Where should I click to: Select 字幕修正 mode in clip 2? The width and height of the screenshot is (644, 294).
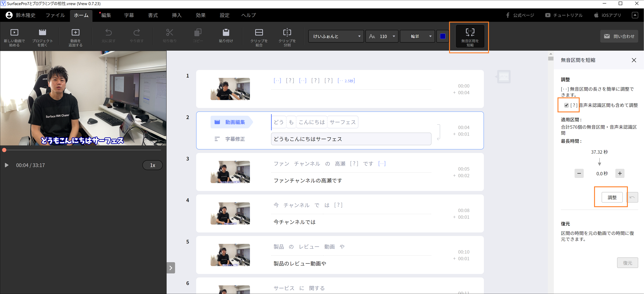coord(230,139)
